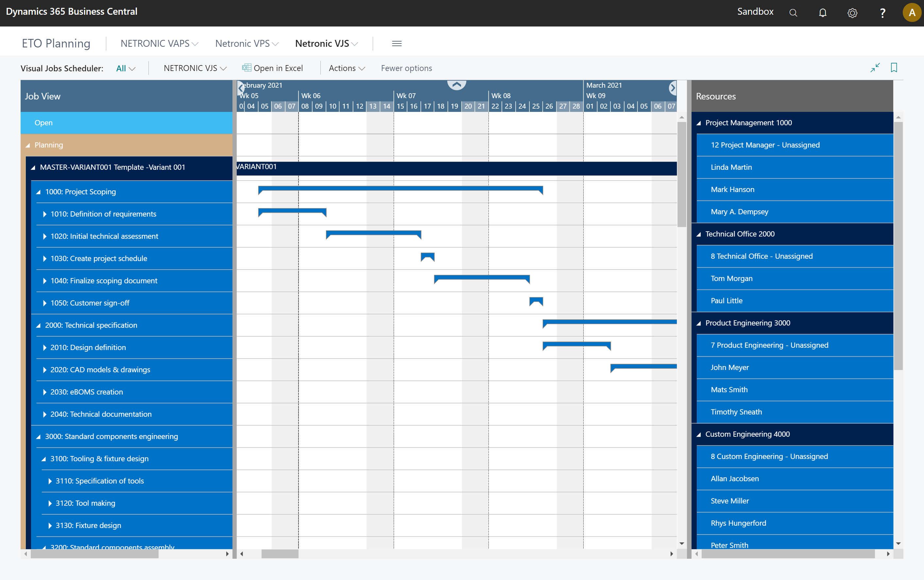Click the hamburger menu icon in toolbar
This screenshot has height=580, width=924.
(x=397, y=44)
